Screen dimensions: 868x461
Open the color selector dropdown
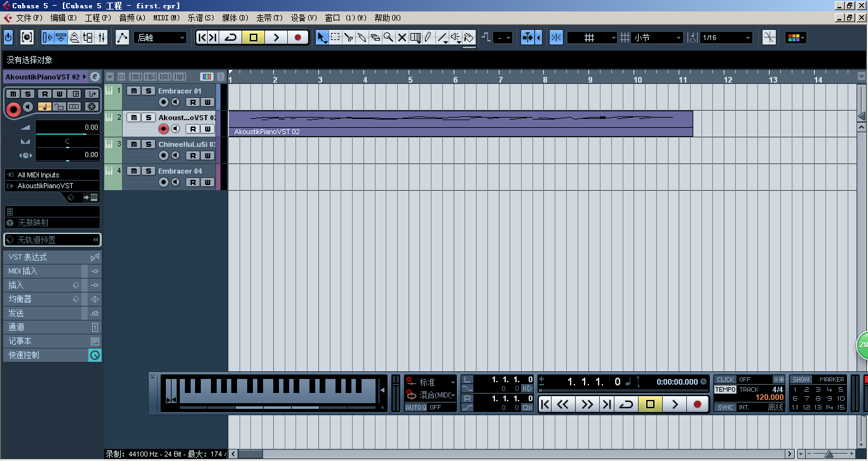pos(796,38)
